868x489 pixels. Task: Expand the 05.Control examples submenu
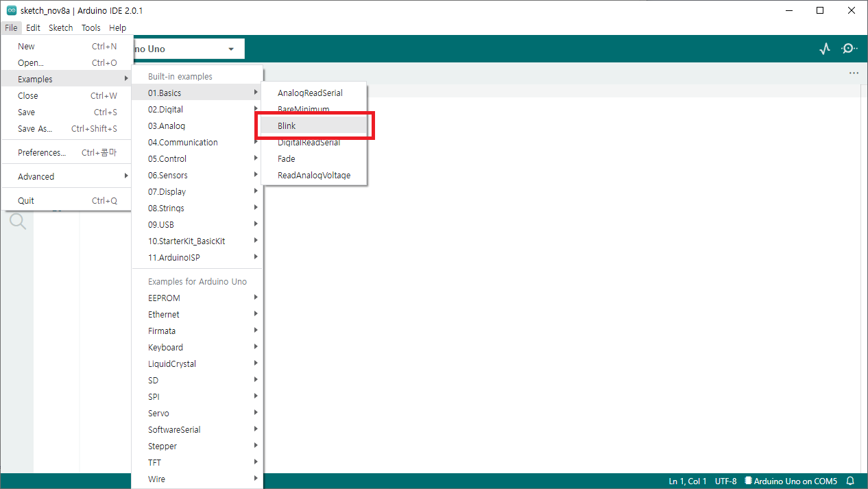coord(197,159)
